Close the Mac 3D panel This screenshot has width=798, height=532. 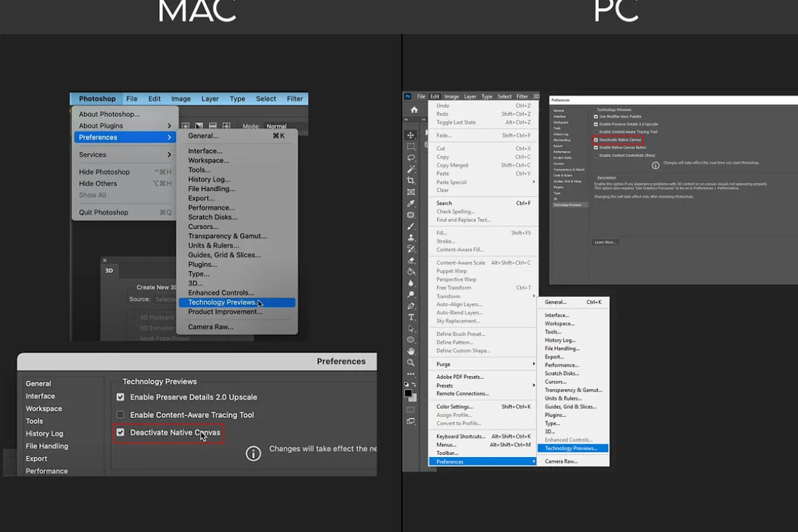click(105, 261)
